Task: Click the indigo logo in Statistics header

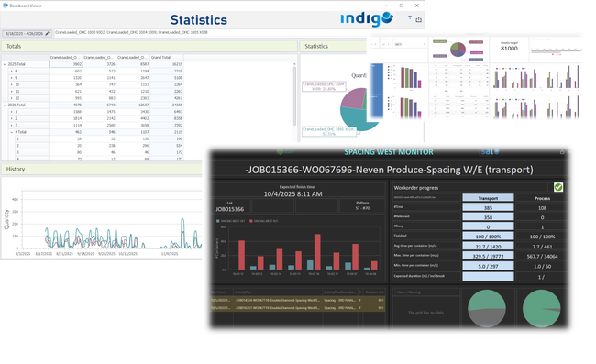Action: click(367, 18)
